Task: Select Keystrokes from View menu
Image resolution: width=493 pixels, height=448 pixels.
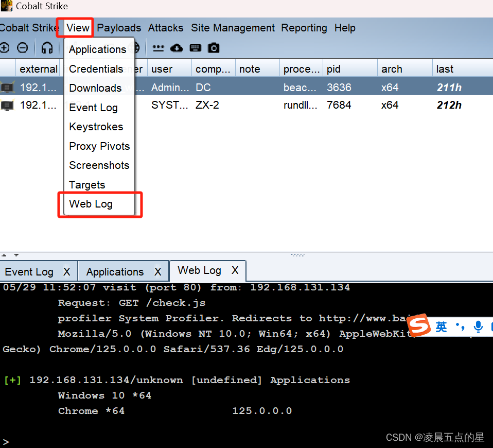Action: [x=99, y=127]
